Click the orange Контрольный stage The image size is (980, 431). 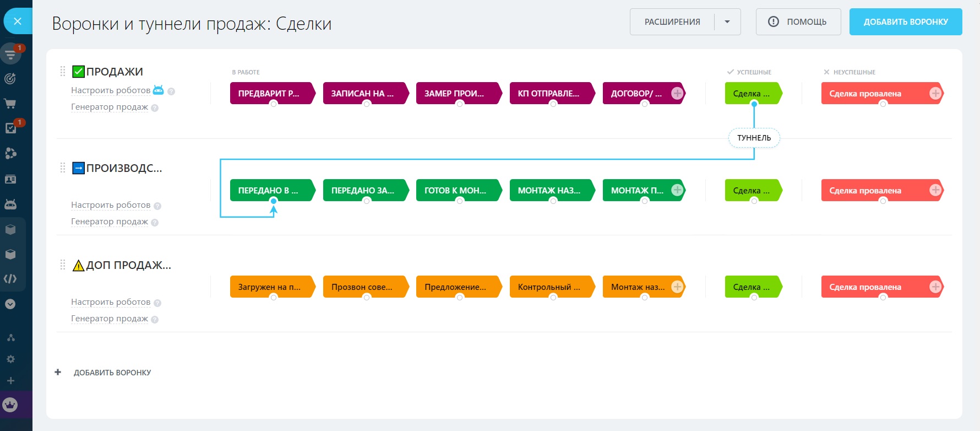tap(551, 287)
